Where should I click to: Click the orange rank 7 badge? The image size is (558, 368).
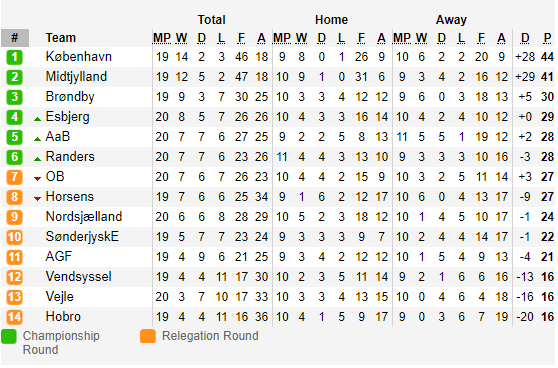coord(15,177)
